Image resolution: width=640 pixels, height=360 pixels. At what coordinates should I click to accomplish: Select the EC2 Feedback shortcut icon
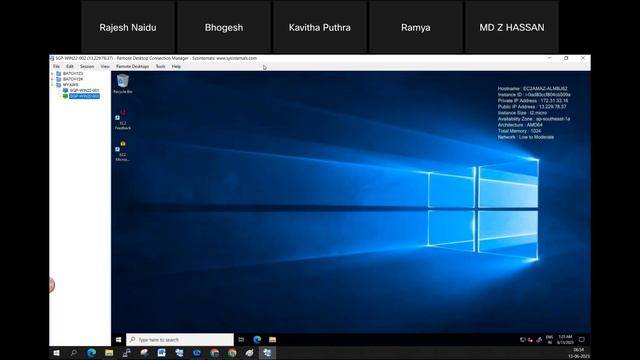coord(123,120)
